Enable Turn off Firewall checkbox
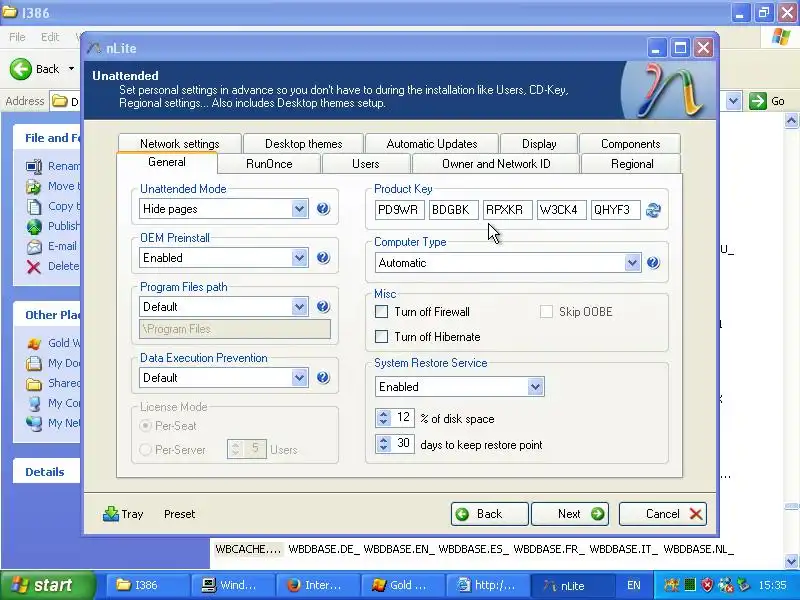The width and height of the screenshot is (800, 600). tap(381, 311)
